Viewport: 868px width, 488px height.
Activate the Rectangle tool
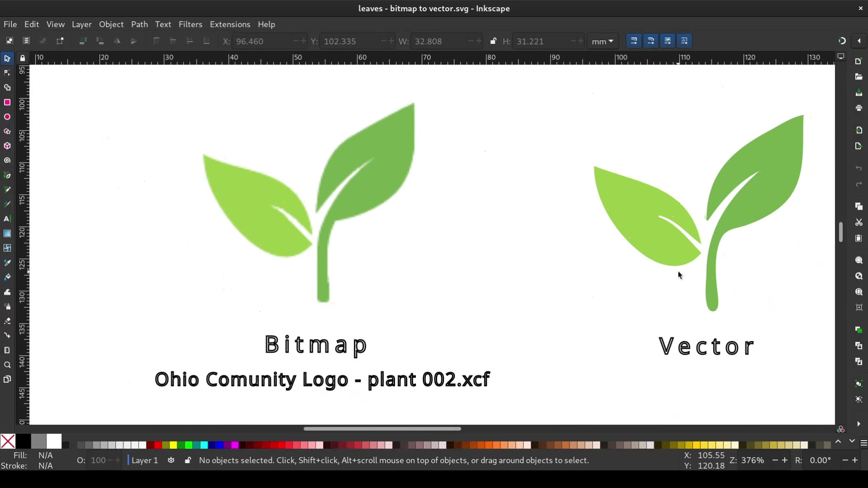point(7,103)
